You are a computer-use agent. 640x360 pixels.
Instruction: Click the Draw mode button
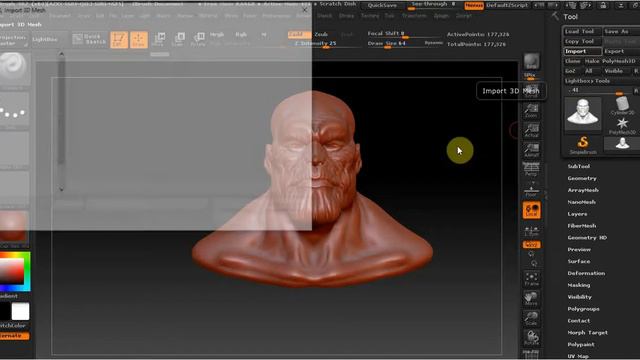click(x=139, y=40)
